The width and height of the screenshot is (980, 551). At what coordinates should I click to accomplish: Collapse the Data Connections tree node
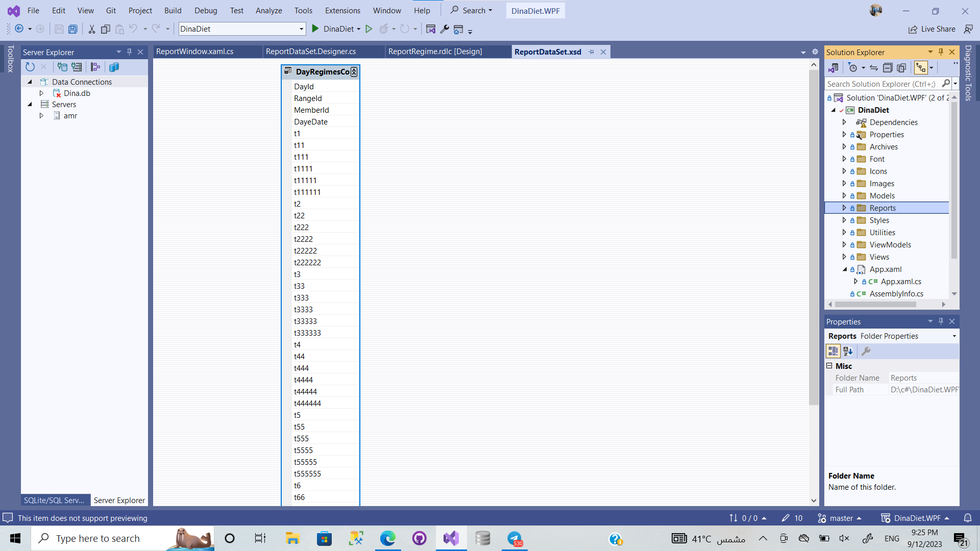30,82
